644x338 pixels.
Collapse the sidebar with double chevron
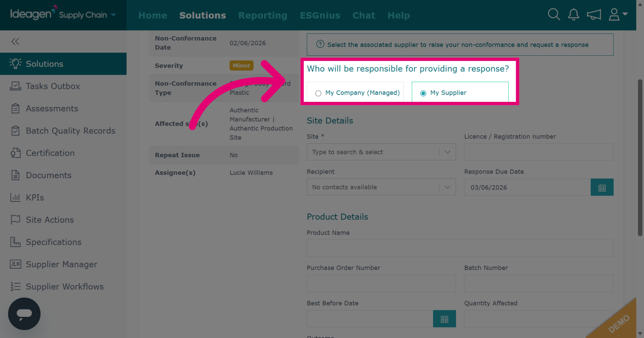(15, 41)
